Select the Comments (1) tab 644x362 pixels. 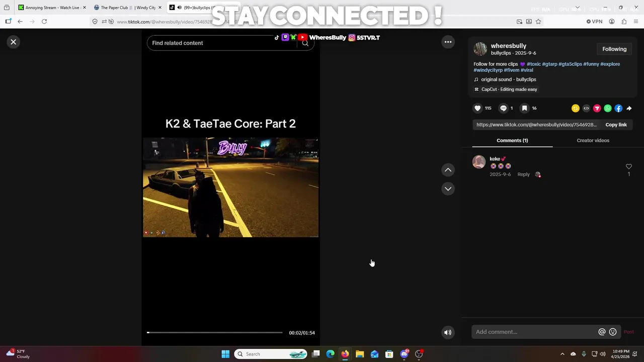click(x=512, y=140)
